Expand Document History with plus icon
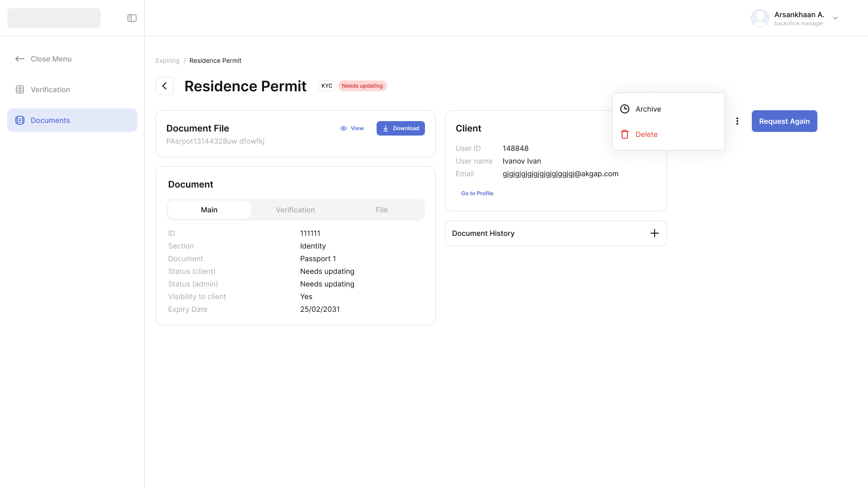 tap(654, 233)
